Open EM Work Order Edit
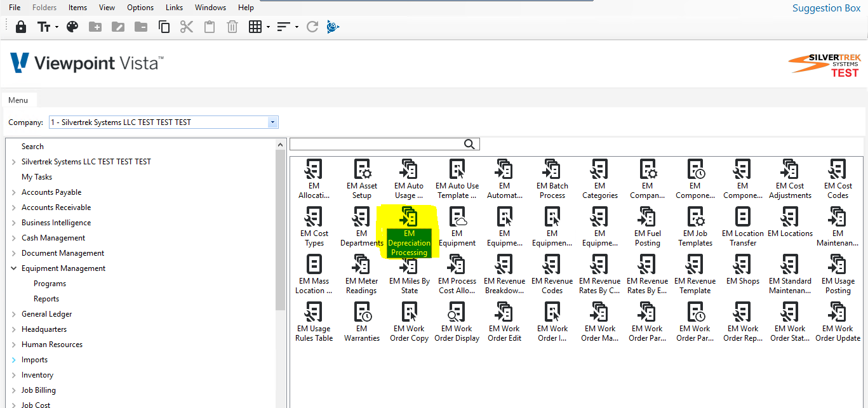Image resolution: width=868 pixels, height=408 pixels. pos(505,322)
